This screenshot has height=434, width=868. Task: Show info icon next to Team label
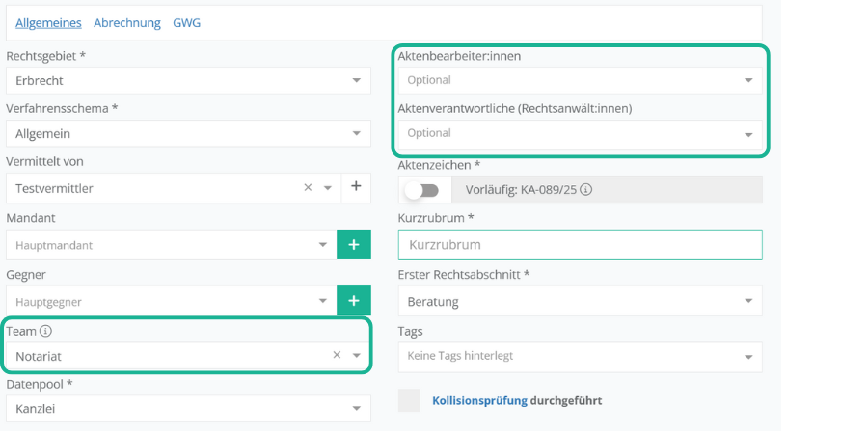click(45, 331)
